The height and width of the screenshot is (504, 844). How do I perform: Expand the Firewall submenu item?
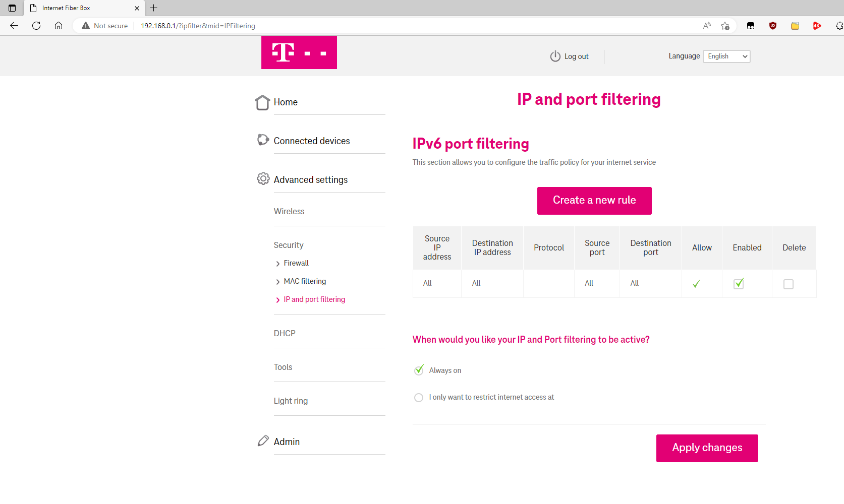point(296,263)
